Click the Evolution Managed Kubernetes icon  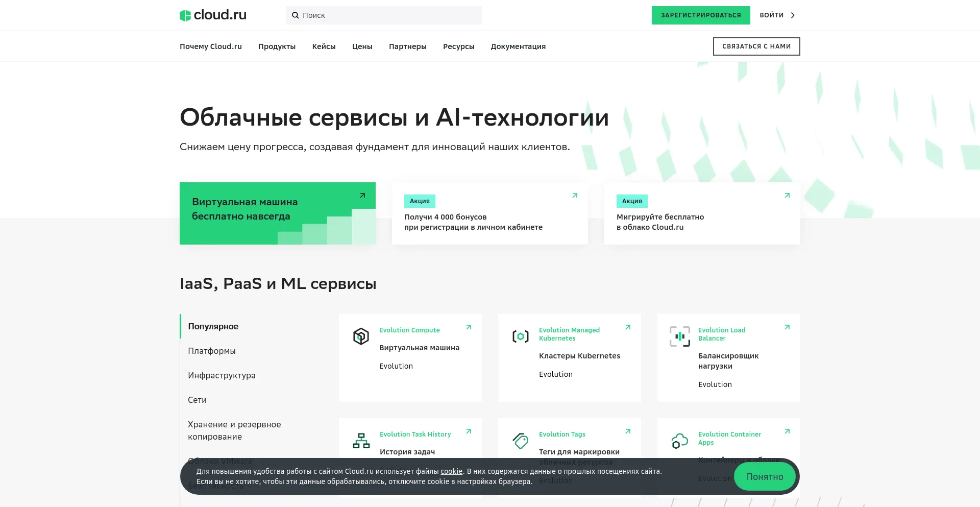pyautogui.click(x=520, y=336)
